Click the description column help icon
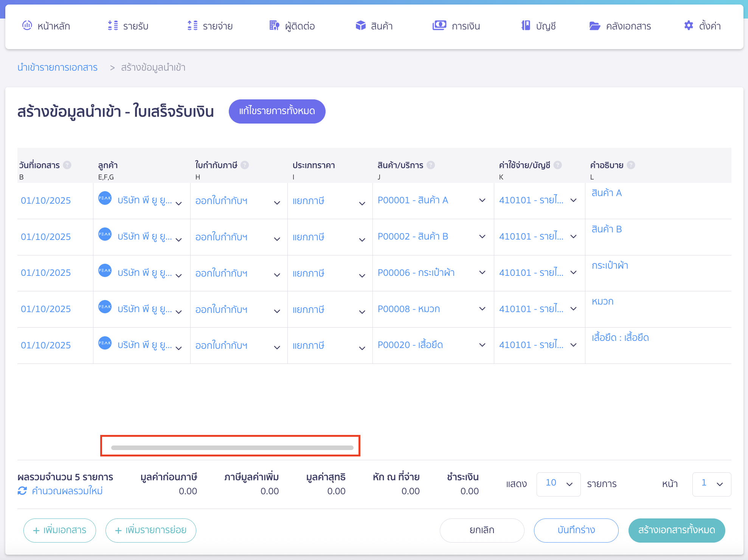 tap(631, 165)
